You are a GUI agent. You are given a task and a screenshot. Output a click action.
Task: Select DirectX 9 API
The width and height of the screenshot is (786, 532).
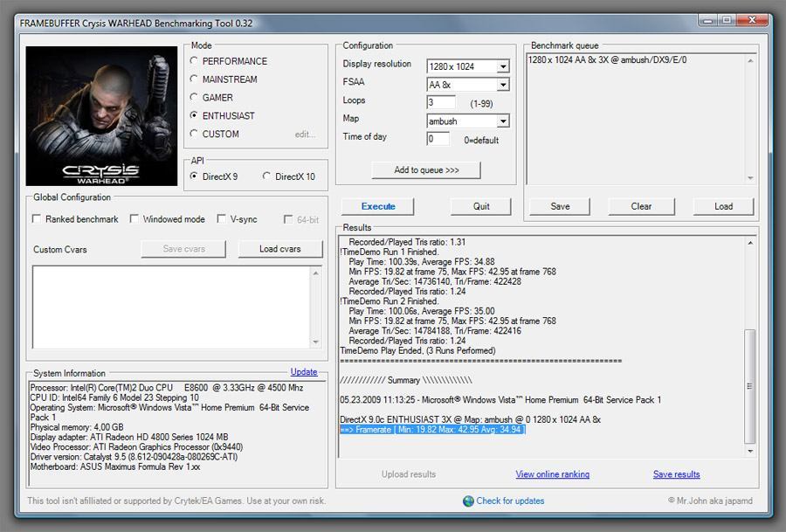[x=194, y=176]
